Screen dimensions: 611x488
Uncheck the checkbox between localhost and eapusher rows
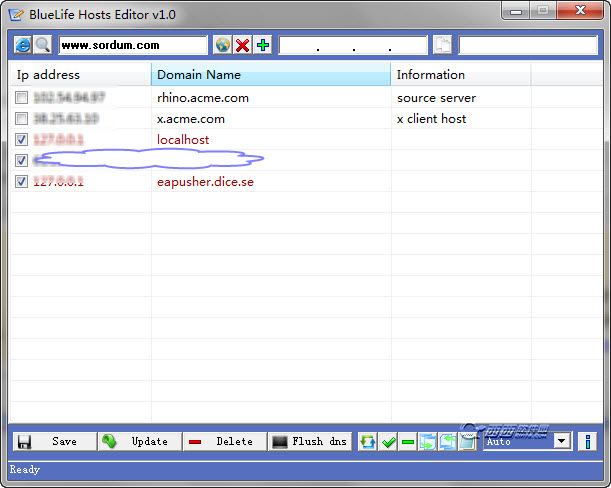pyautogui.click(x=21, y=160)
